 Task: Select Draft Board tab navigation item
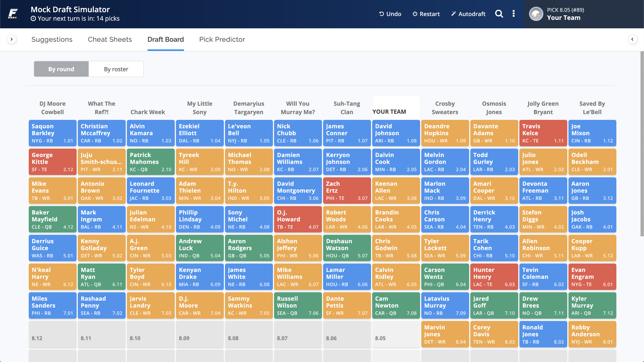[166, 39]
